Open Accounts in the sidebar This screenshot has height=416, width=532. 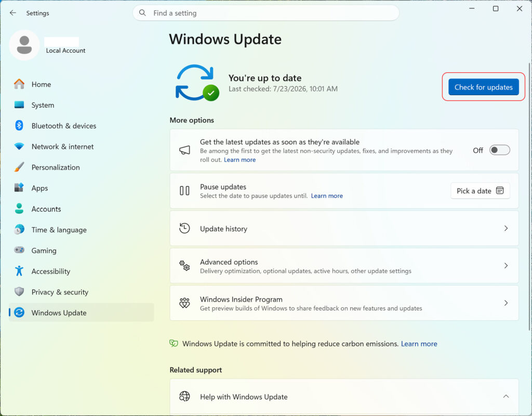82,209
